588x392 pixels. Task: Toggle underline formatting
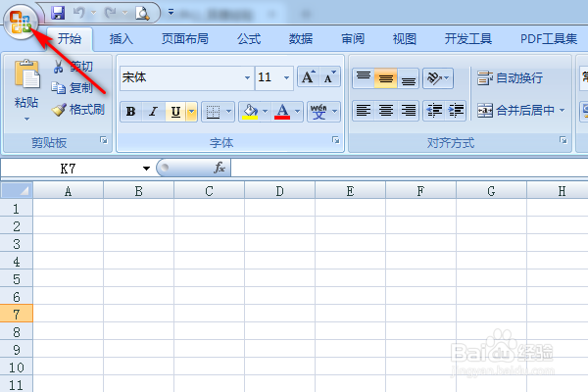[x=175, y=112]
